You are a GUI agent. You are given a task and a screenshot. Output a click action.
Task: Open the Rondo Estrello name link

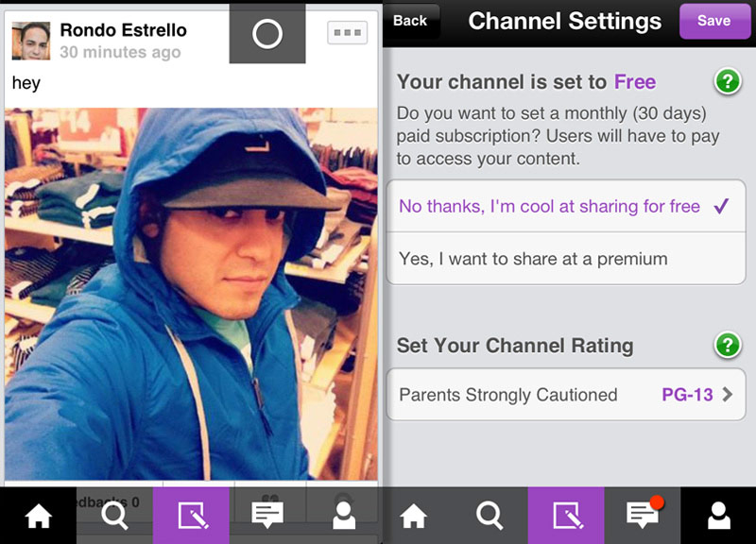(x=124, y=30)
